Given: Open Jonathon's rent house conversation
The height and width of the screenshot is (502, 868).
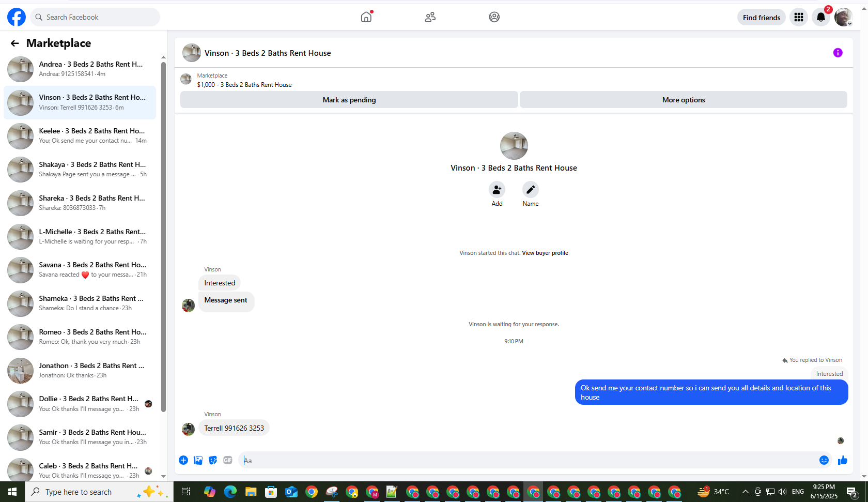Looking at the screenshot, I should tap(80, 371).
